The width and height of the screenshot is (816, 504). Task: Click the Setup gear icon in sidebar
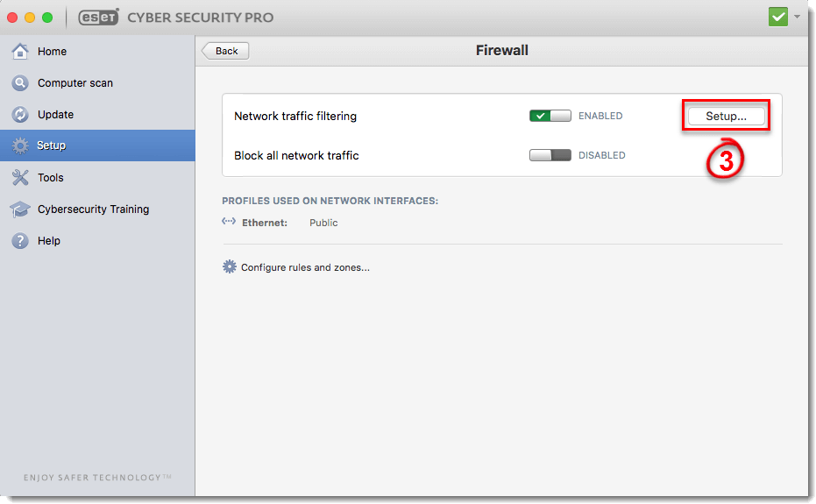click(x=20, y=146)
